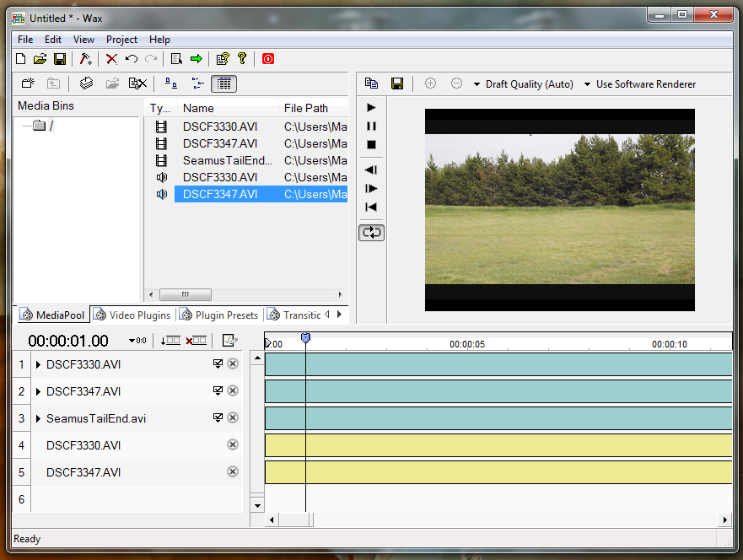Toggle video visibility on track 3
Image resolution: width=743 pixels, height=560 pixels.
pyautogui.click(x=218, y=417)
